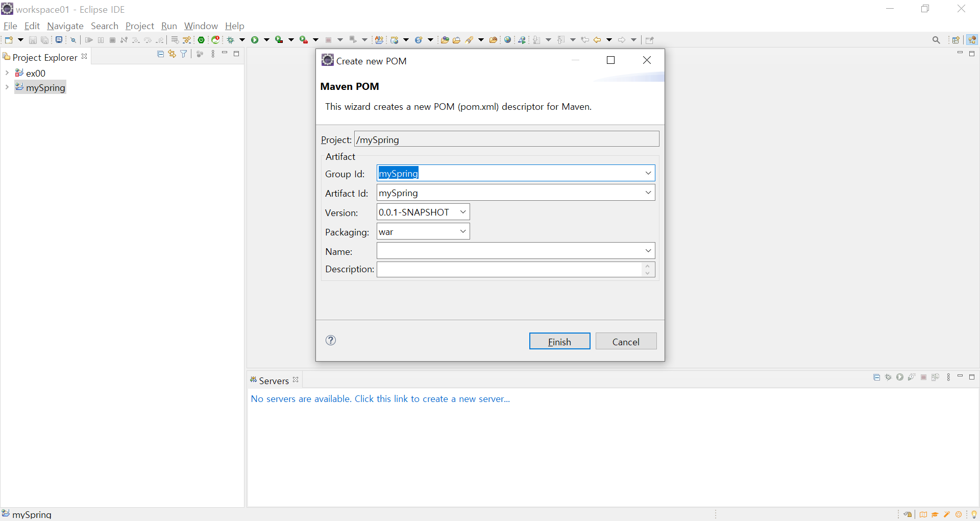The image size is (980, 521).
Task: Click the Coverage run toolbar icon
Action: (x=279, y=40)
